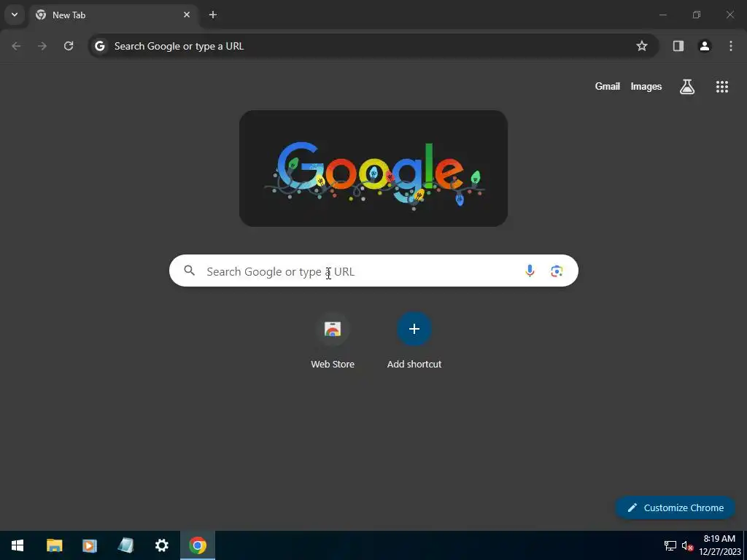This screenshot has height=560, width=747.
Task: Click Customize Chrome button
Action: (676, 507)
